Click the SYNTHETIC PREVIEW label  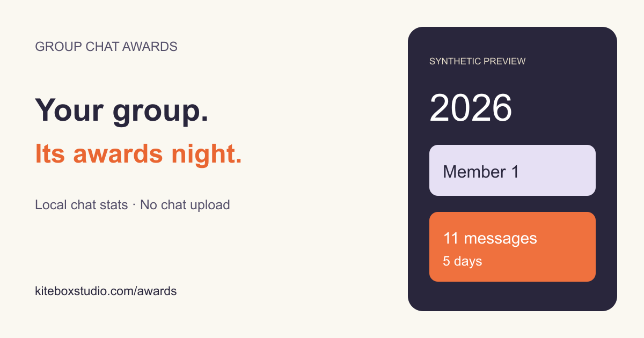pyautogui.click(x=478, y=61)
